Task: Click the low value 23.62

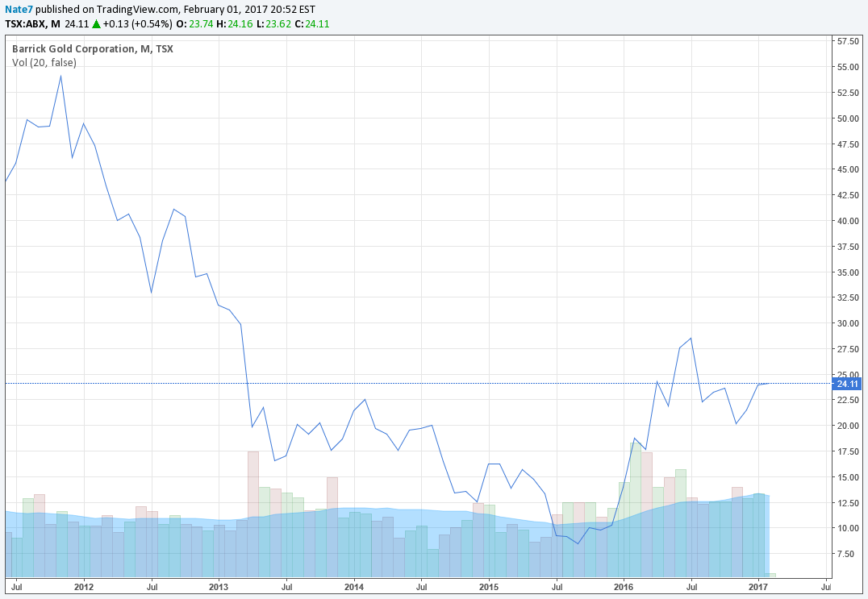Action: (x=278, y=24)
